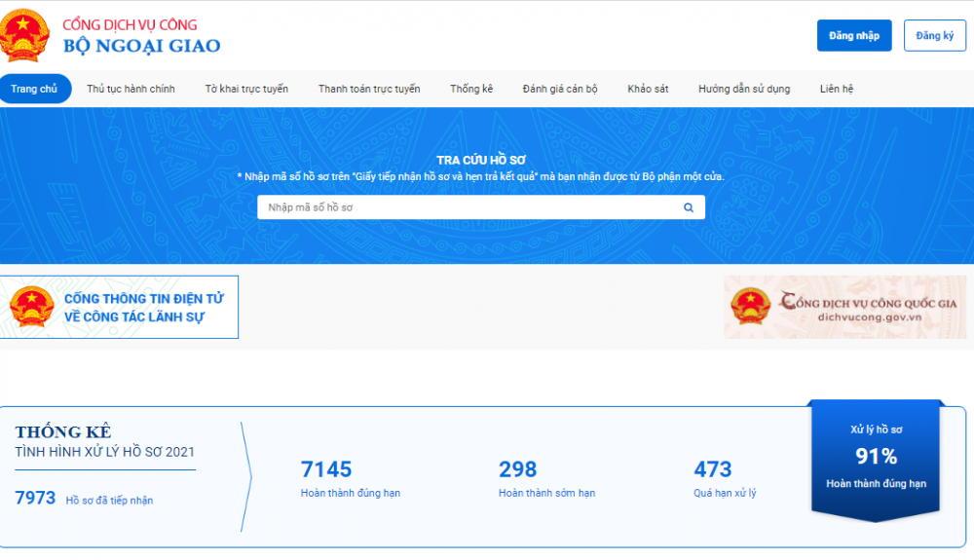This screenshot has width=974, height=560.
Task: Open the Thống kê menu
Action: pos(471,89)
